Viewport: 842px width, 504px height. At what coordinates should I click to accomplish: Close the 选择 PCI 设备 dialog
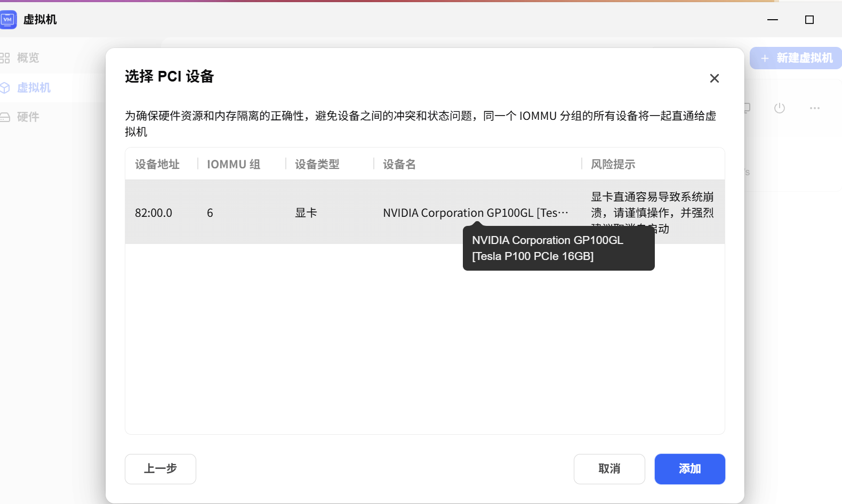click(715, 78)
